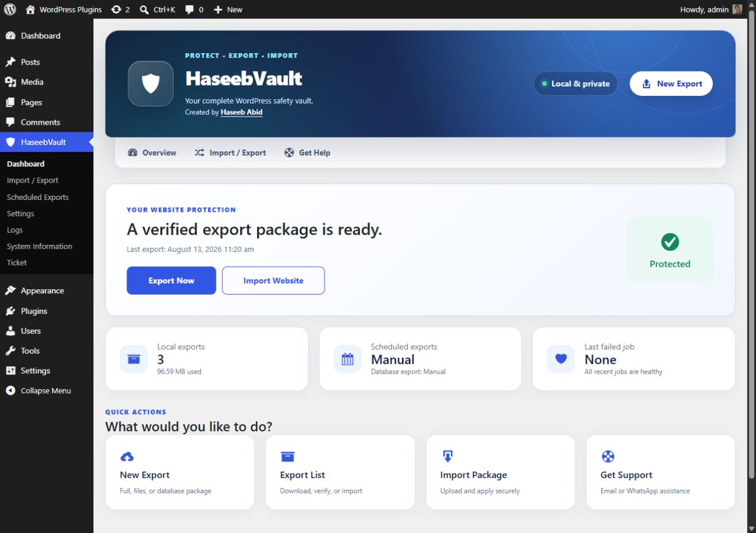Click the Export Now button
756x533 pixels.
coord(171,280)
